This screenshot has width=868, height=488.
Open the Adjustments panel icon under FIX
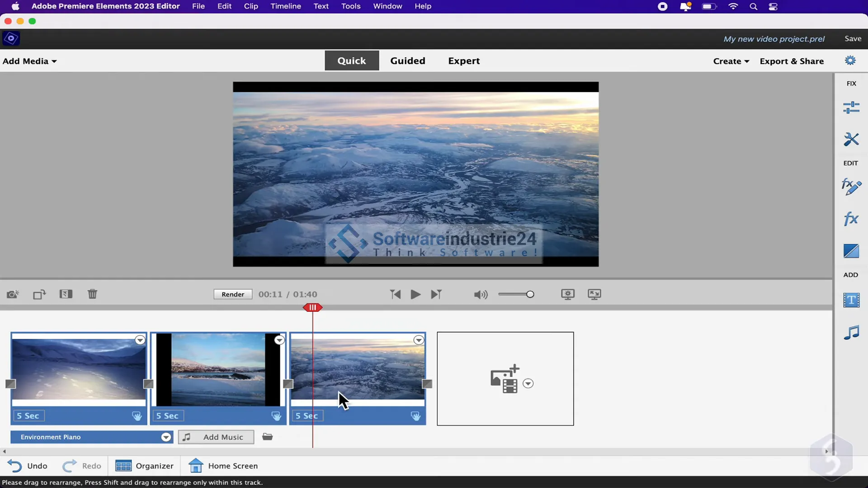coord(851,108)
